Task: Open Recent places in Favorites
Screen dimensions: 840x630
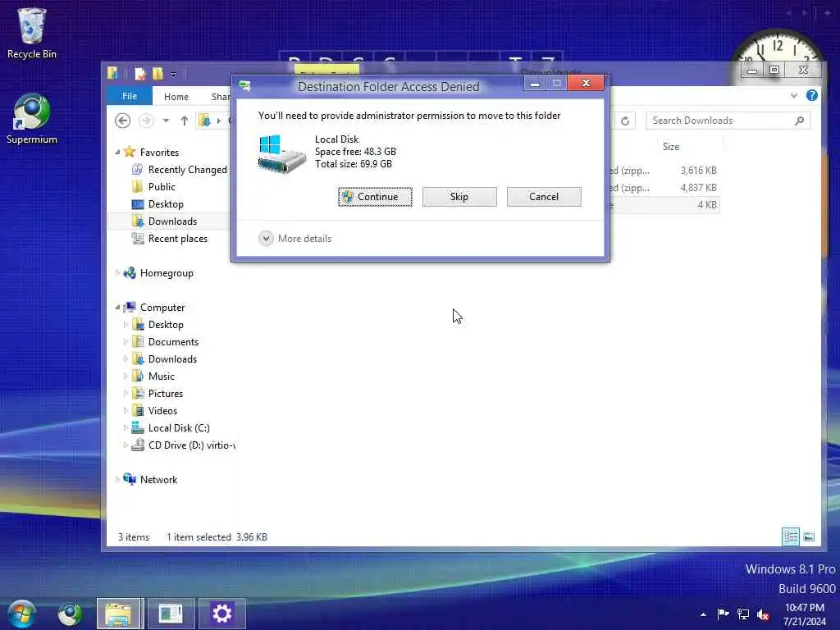Action: point(178,239)
